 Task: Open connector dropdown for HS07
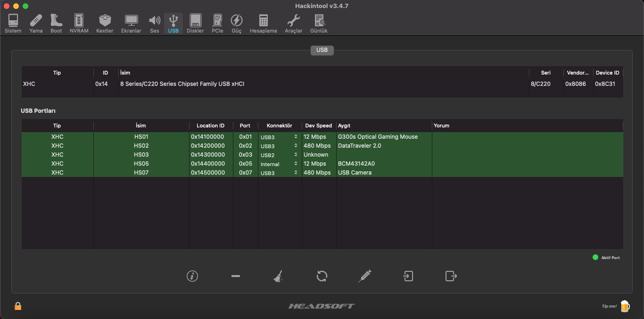[280, 173]
